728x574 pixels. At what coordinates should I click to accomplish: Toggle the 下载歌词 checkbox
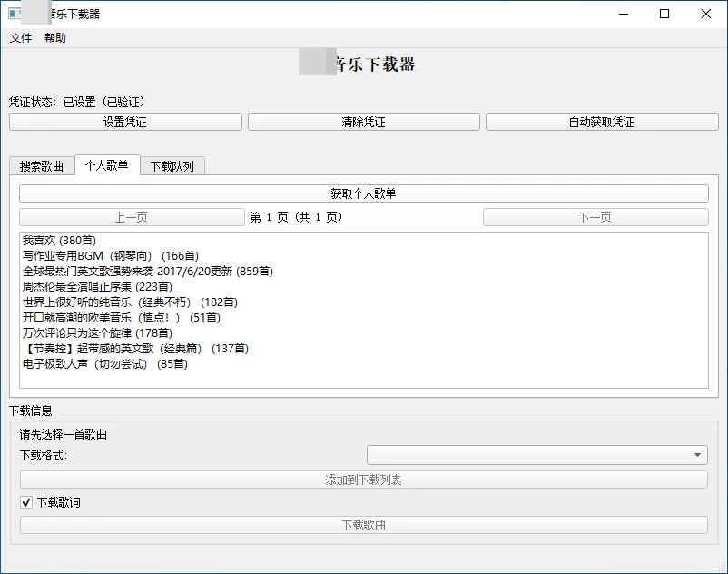26,502
